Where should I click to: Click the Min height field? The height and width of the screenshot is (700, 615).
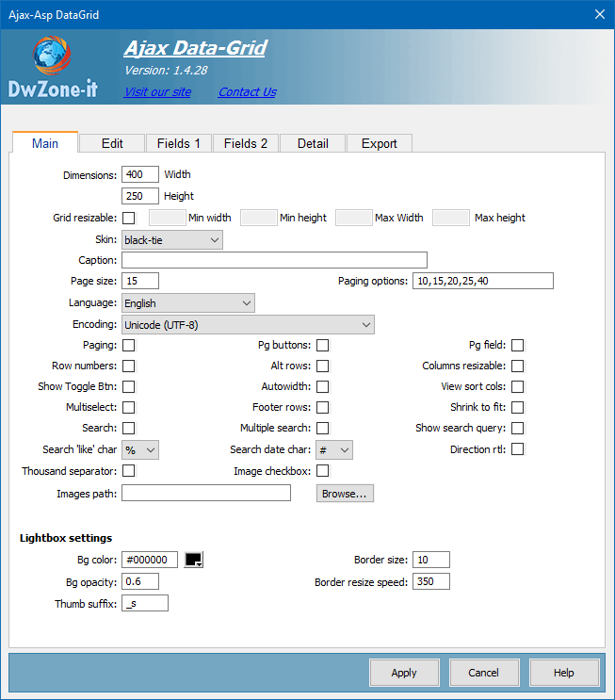259,218
